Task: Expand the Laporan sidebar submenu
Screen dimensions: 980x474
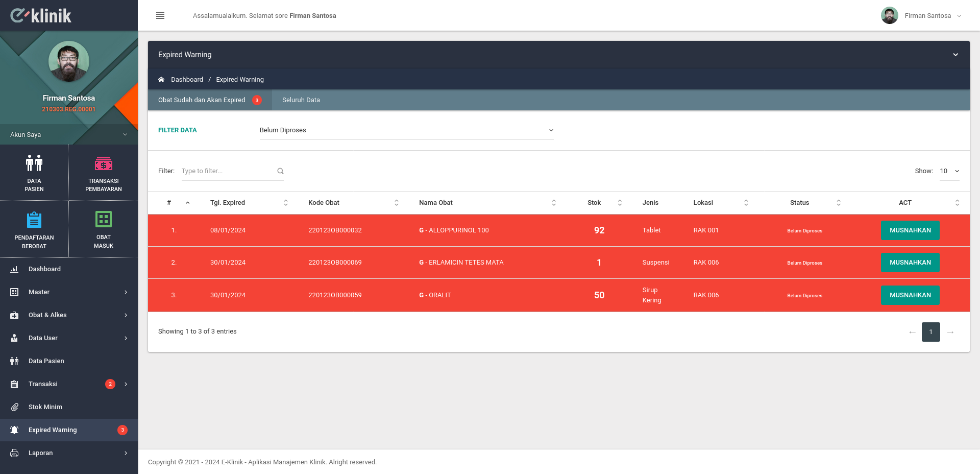Action: click(x=69, y=453)
